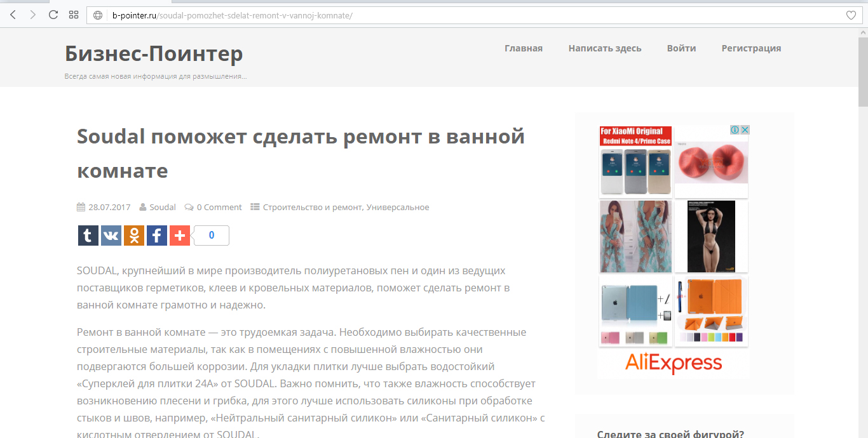This screenshot has width=868, height=438.
Task: Click the calendar icon next to 28.07.2017
Action: (81, 207)
